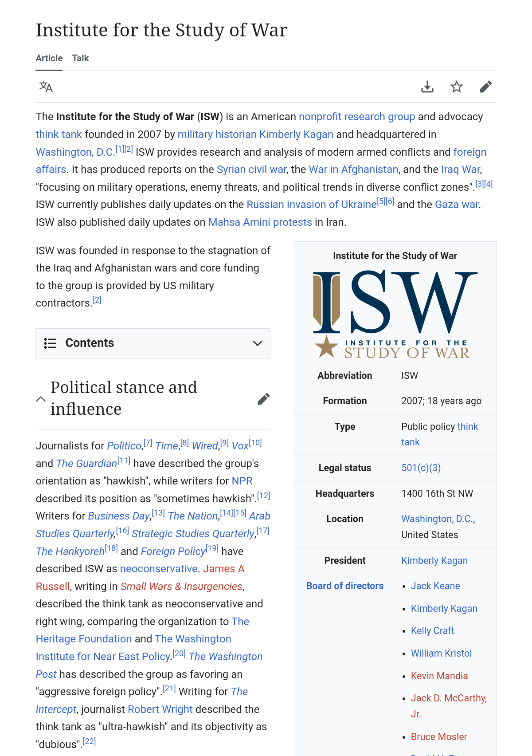The height and width of the screenshot is (756, 532).
Task: Open The Hankyoreh link
Action: pos(70,551)
